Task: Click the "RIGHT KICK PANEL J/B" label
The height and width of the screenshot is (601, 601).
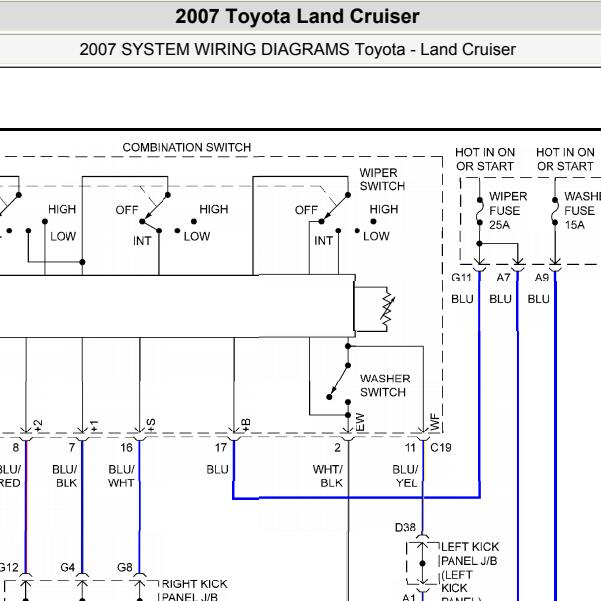Action: pyautogui.click(x=194, y=590)
